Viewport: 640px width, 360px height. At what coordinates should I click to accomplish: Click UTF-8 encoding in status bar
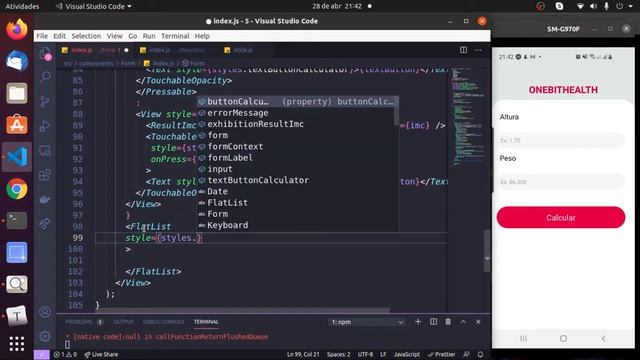coord(365,354)
